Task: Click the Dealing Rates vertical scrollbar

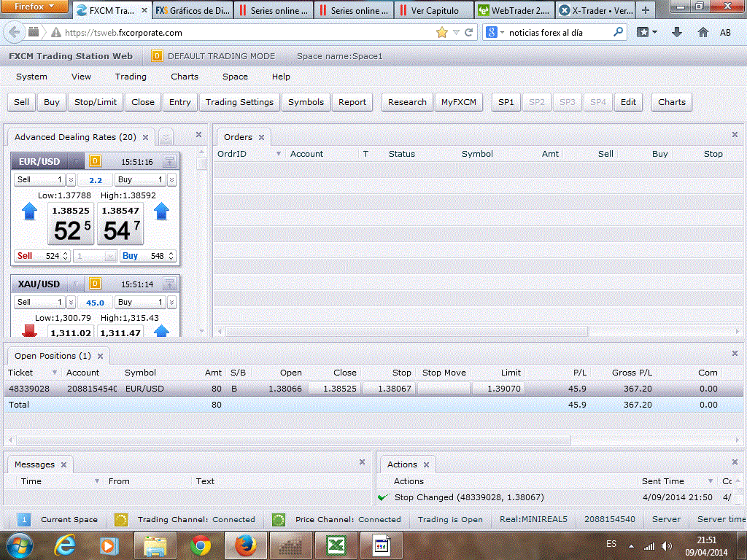Action: click(x=201, y=163)
